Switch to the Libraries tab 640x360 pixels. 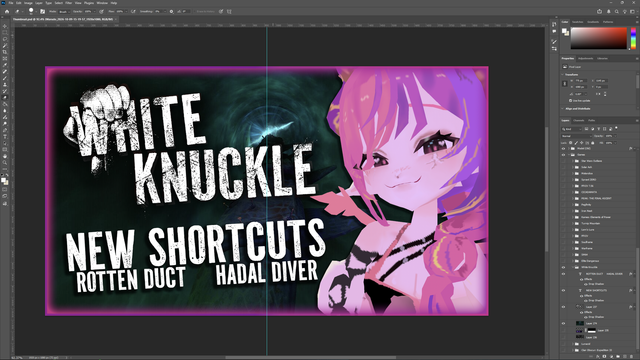click(602, 58)
